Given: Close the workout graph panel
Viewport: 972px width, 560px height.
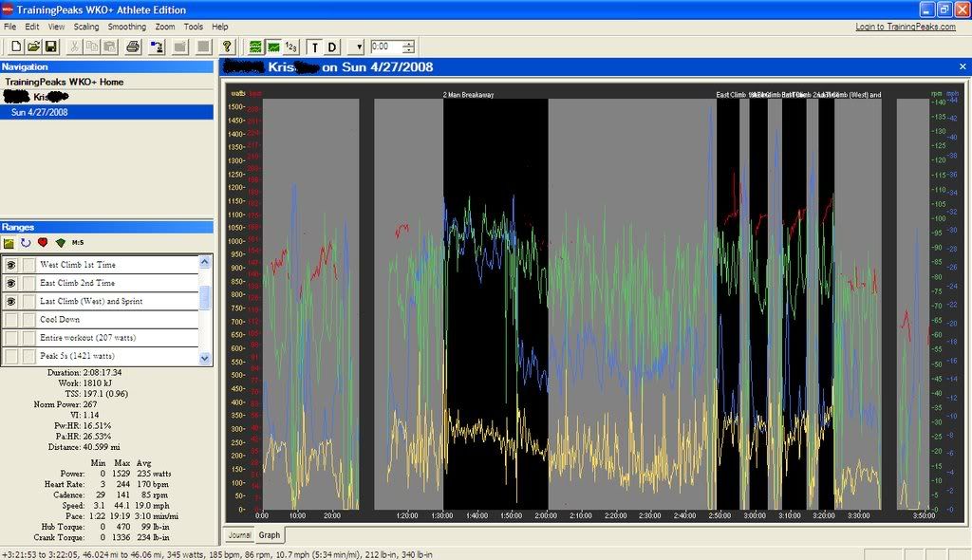Looking at the screenshot, I should [963, 66].
